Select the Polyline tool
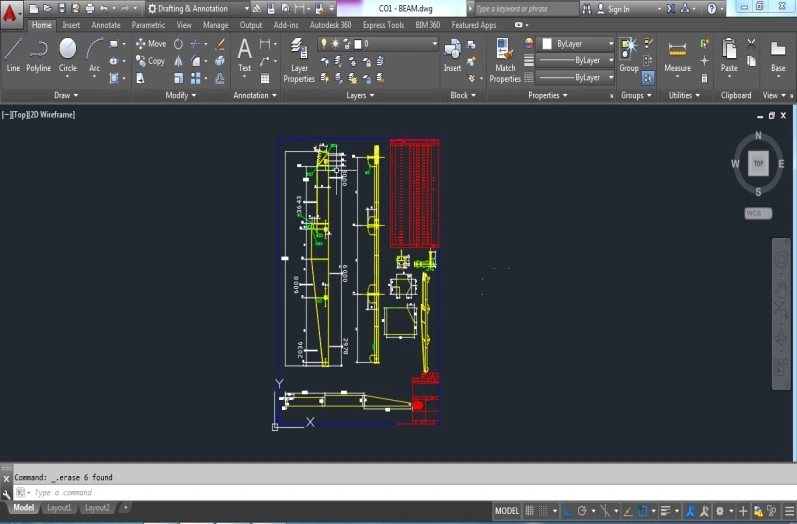797x524 pixels. click(x=39, y=55)
